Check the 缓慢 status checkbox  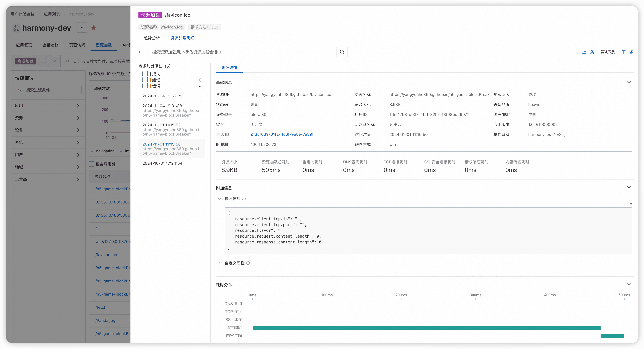point(145,80)
